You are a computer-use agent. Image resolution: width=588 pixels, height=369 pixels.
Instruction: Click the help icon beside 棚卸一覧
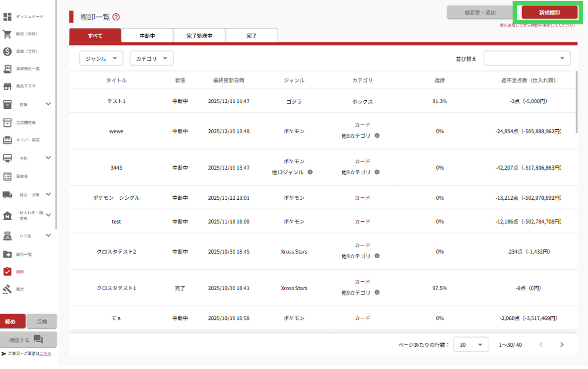pyautogui.click(x=116, y=17)
